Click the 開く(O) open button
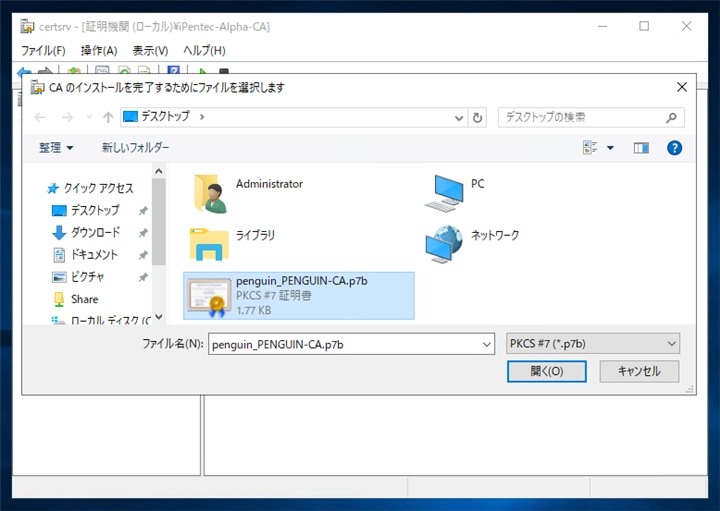720x511 pixels. coord(546,371)
